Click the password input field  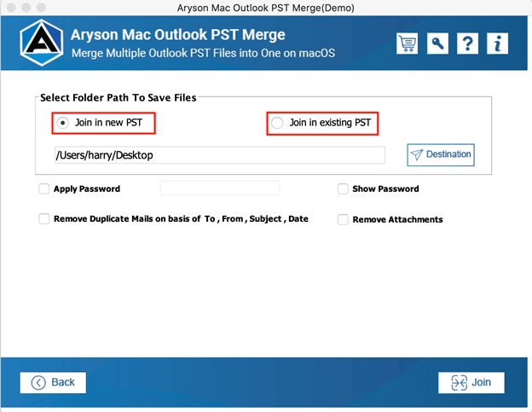[x=220, y=188]
